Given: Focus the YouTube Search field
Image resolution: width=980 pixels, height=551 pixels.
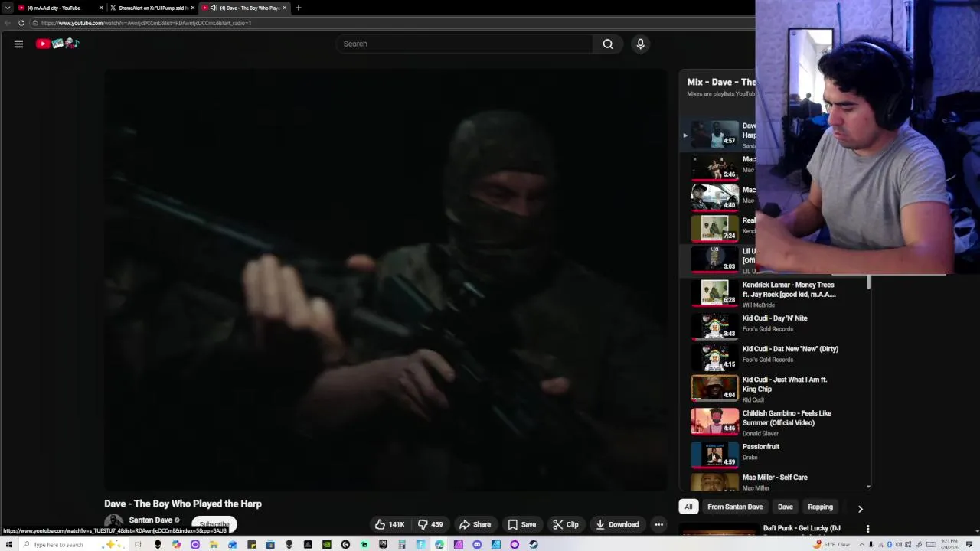Looking at the screenshot, I should coord(464,44).
